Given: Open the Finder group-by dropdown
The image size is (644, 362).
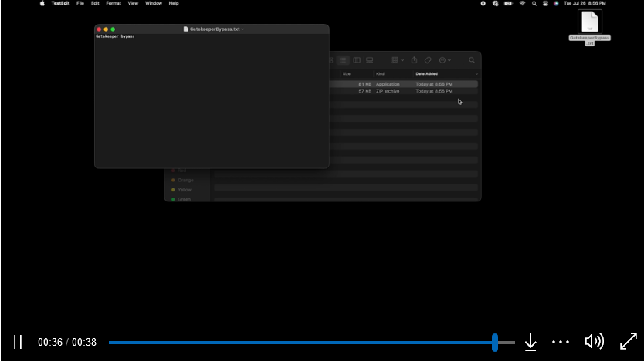Looking at the screenshot, I should pos(398,60).
